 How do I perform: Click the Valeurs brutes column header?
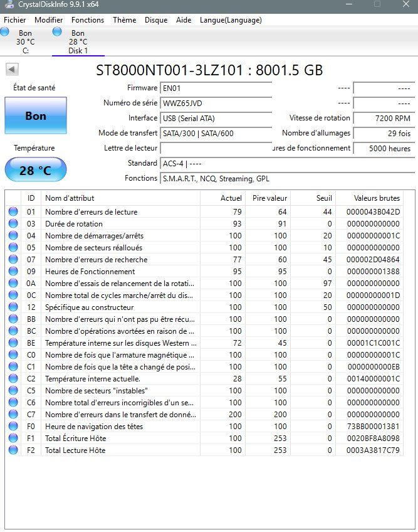point(370,198)
